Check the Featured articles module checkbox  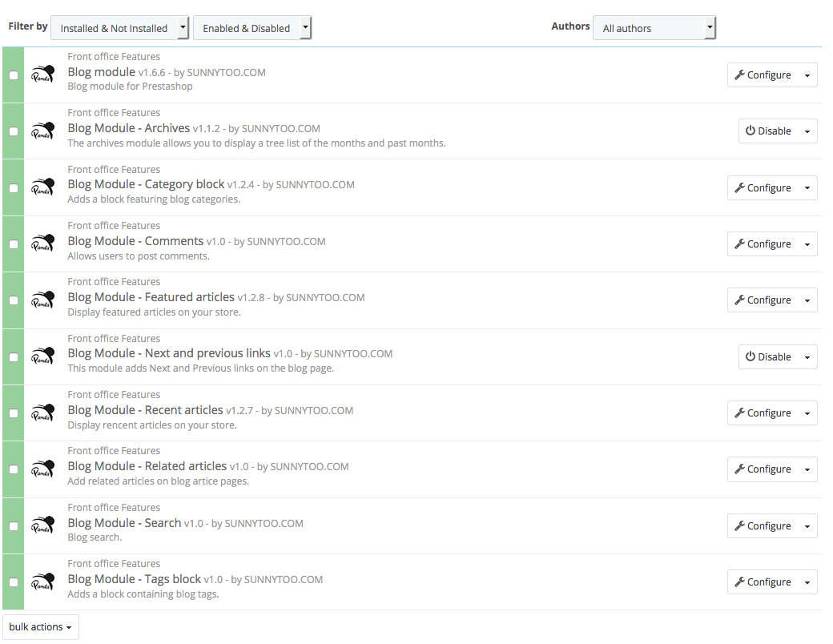coord(14,300)
